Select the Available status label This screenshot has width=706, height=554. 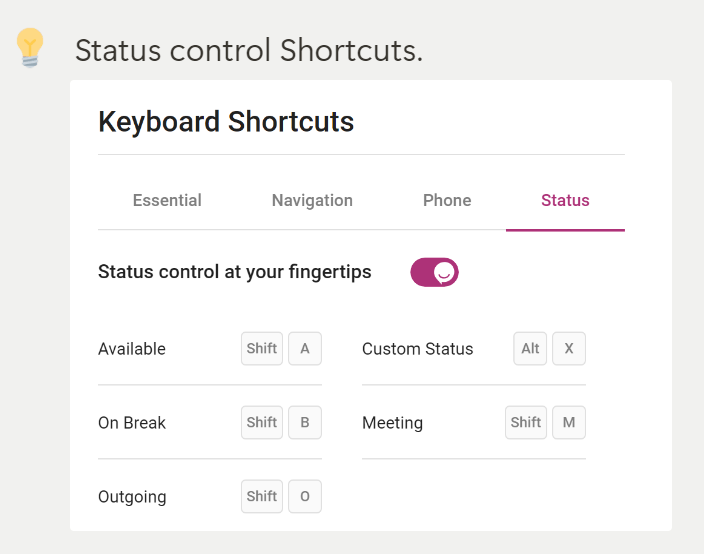pyautogui.click(x=132, y=349)
